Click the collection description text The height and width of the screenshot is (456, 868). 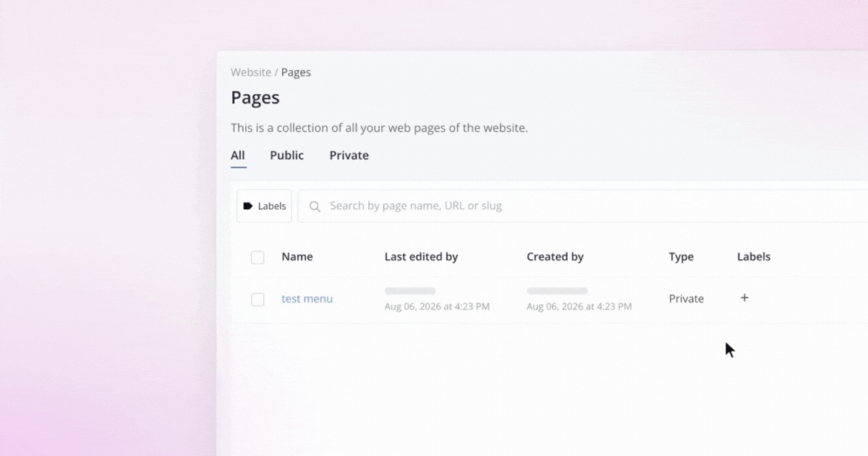pos(380,128)
